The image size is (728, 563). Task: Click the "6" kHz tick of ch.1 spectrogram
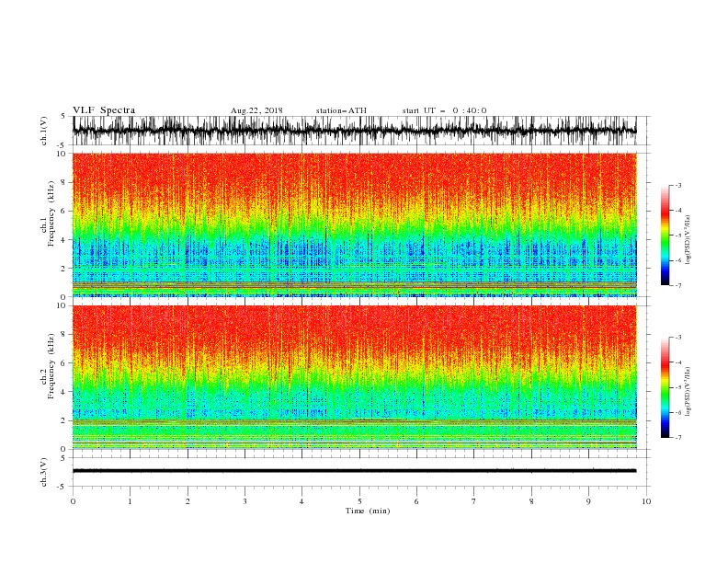(64, 211)
